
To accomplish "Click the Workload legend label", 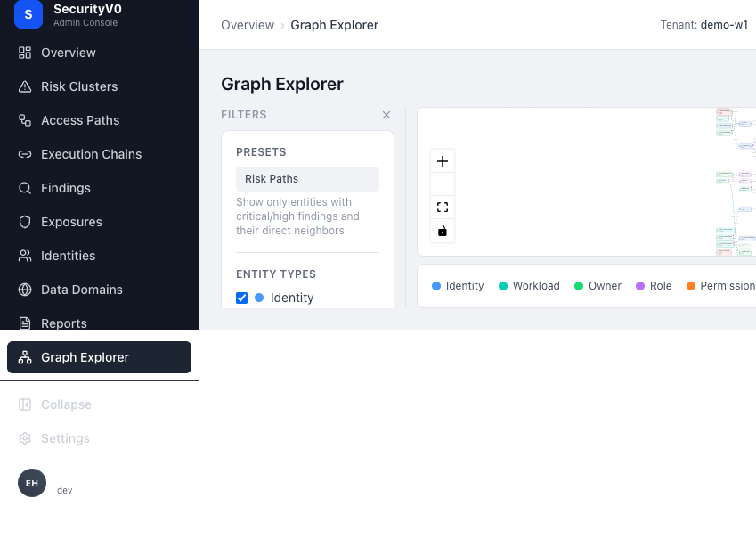I will pyautogui.click(x=536, y=286).
